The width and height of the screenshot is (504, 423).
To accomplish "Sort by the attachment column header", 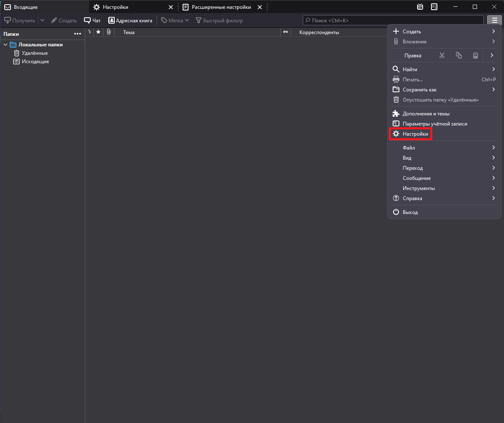I will click(x=108, y=32).
